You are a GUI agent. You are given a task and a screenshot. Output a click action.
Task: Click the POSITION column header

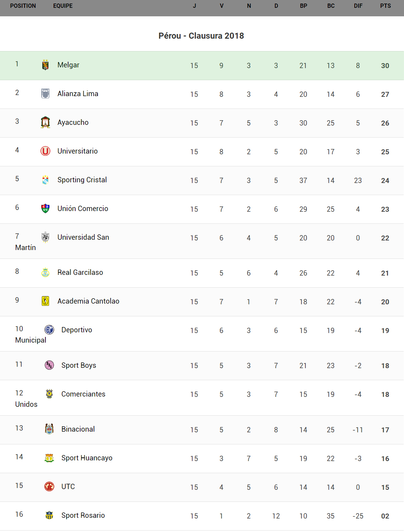tap(23, 6)
